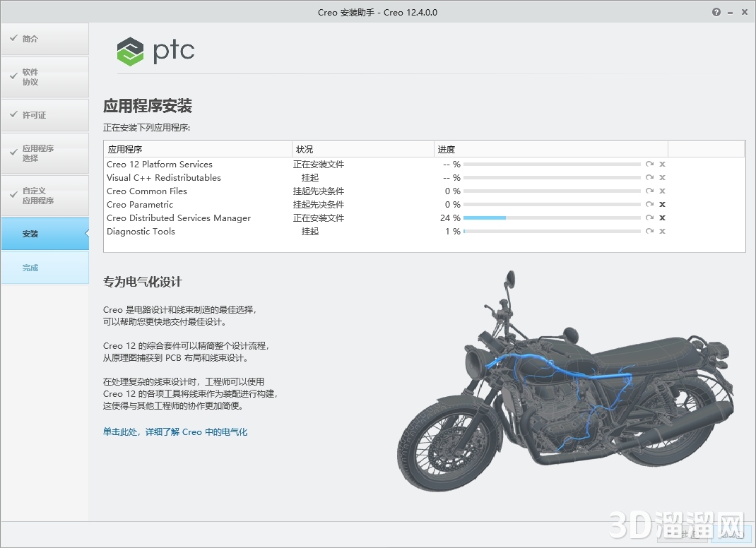Image resolution: width=756 pixels, height=548 pixels.
Task: Open the help question mark icon
Action: (716, 12)
